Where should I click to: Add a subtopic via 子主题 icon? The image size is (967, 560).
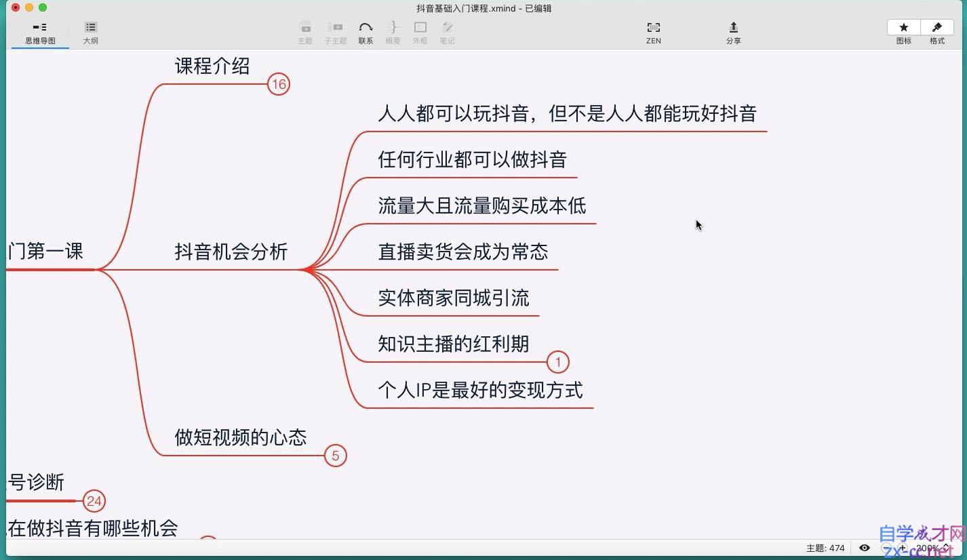point(335,33)
